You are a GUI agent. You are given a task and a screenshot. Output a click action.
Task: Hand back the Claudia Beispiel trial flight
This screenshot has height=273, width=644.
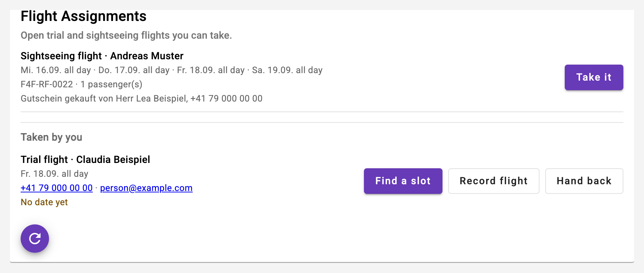[x=584, y=181]
